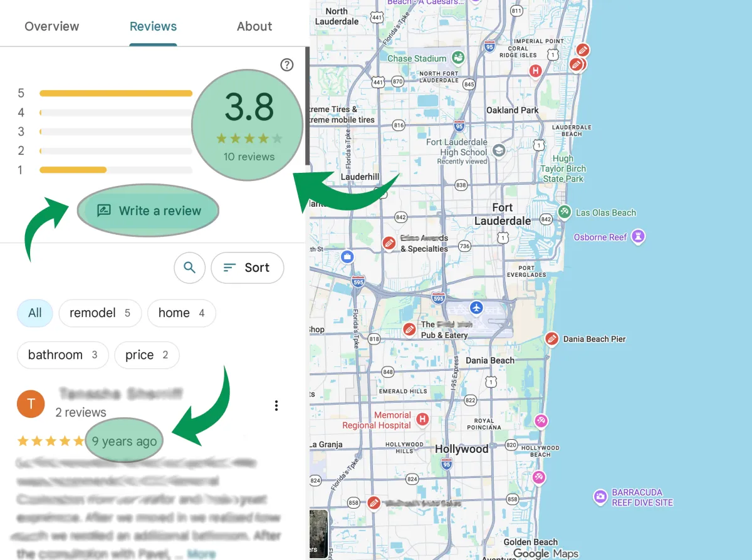This screenshot has height=560, width=752.
Task: Click the 1-star rating bar
Action: (116, 170)
